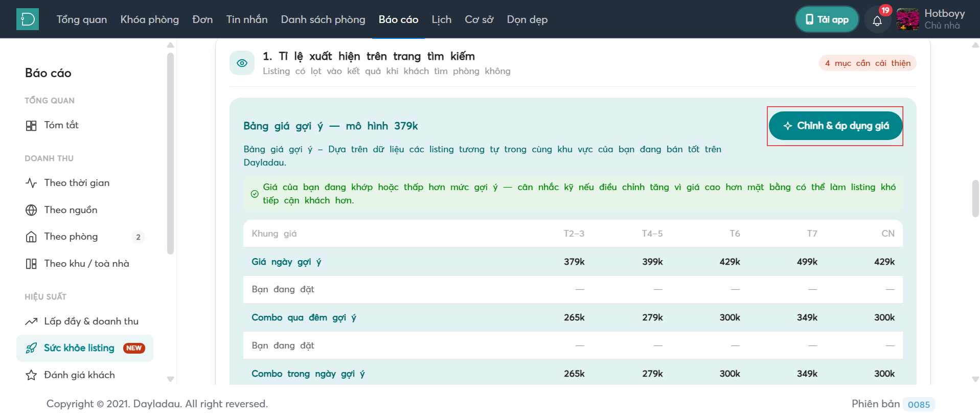Open the notifications bell
Screen dimensions: 980x417
tap(877, 20)
